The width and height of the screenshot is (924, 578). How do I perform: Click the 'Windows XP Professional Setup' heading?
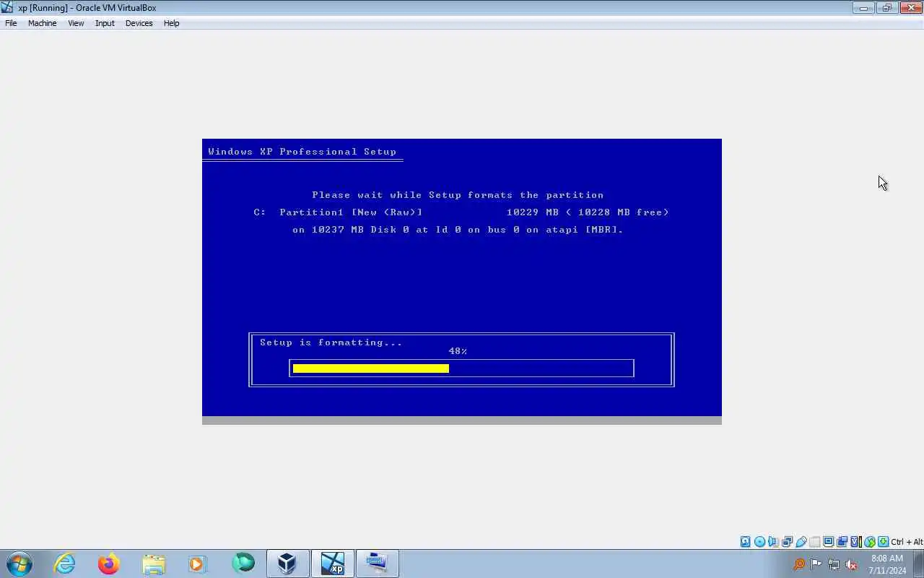click(302, 152)
